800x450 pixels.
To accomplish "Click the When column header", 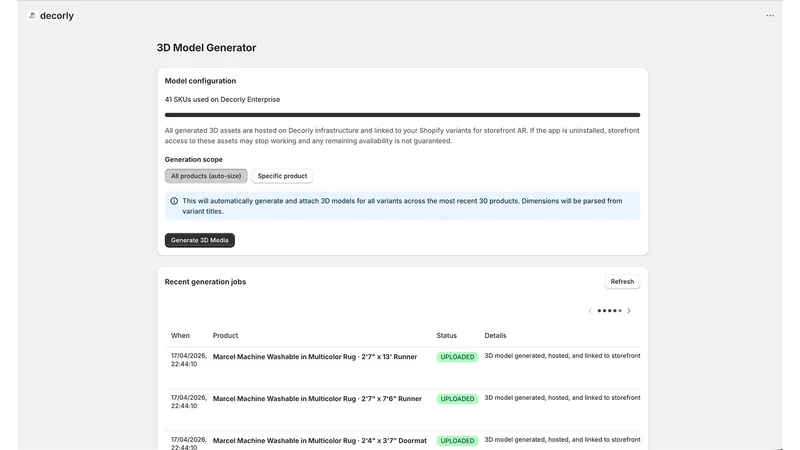I will click(180, 336).
